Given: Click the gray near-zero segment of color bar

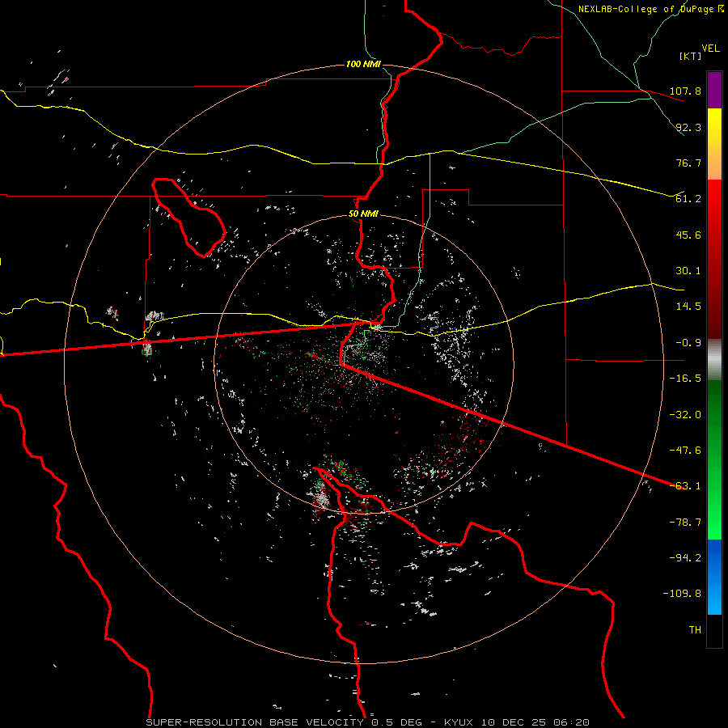Looking at the screenshot, I should point(714,360).
